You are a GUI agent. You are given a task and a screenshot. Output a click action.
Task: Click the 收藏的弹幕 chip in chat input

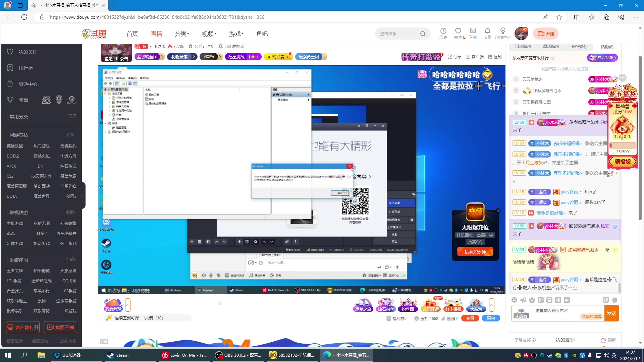click(592, 317)
